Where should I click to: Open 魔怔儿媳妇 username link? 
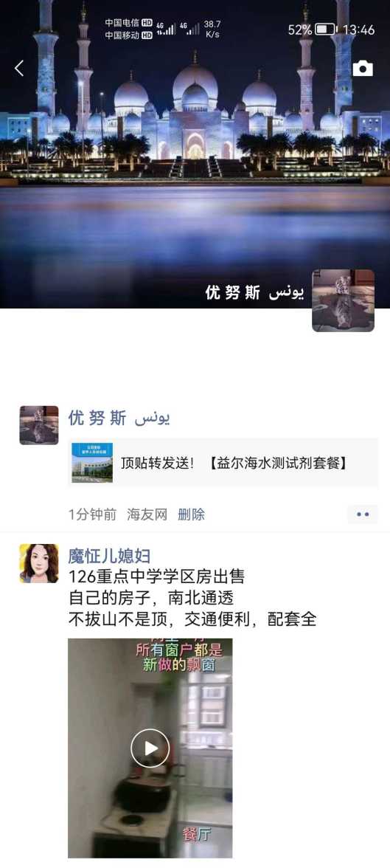(x=110, y=555)
